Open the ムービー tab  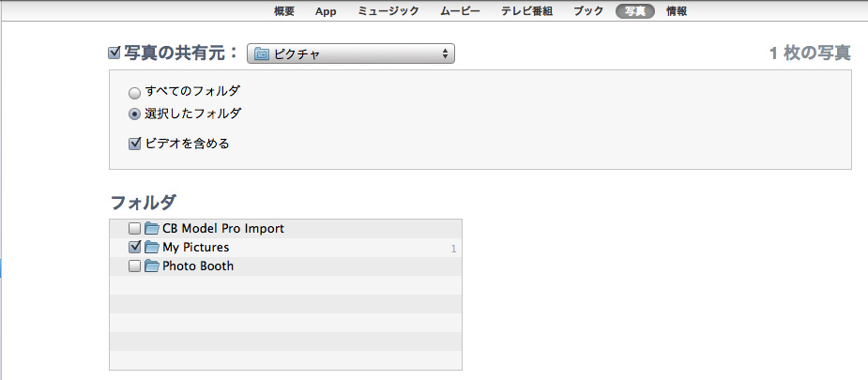[460, 11]
